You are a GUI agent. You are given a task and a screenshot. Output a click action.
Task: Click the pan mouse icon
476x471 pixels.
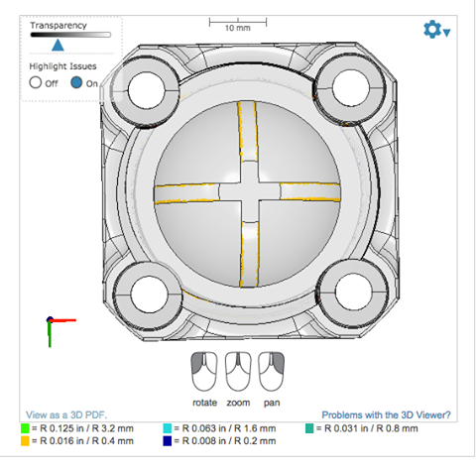(x=272, y=372)
